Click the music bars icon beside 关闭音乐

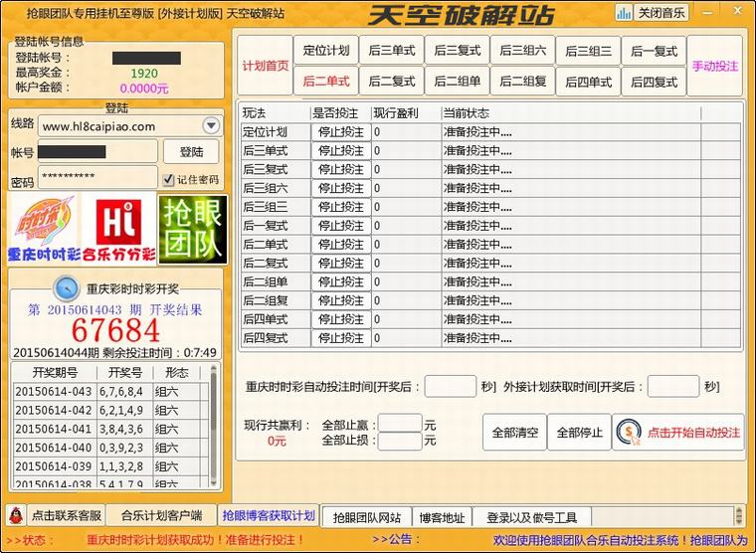624,13
